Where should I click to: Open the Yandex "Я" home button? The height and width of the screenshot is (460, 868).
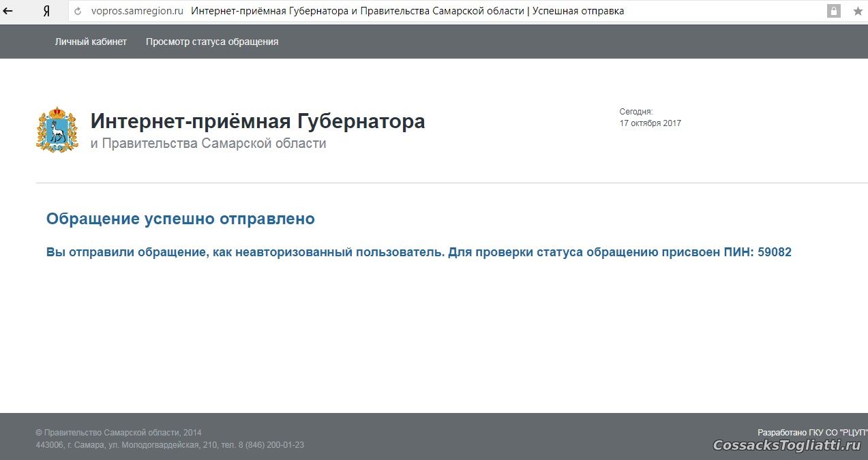point(46,11)
